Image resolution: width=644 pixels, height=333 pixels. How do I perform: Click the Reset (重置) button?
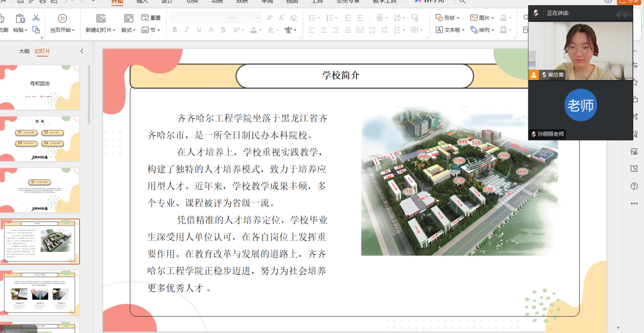(151, 18)
